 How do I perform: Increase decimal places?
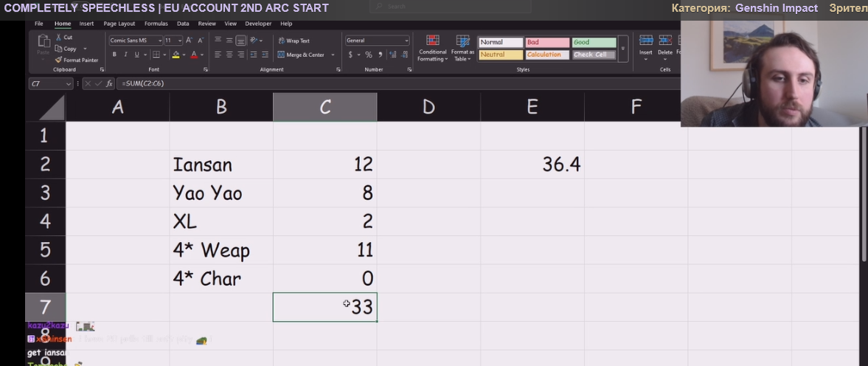[393, 55]
